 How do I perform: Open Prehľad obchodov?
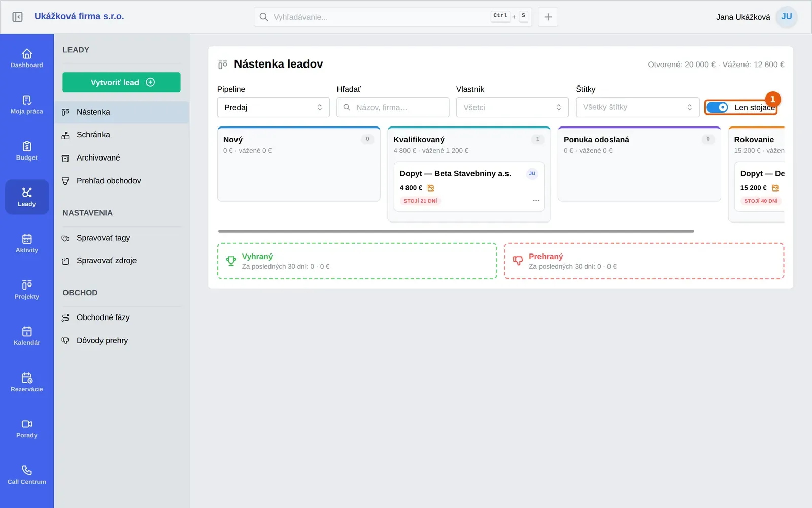pos(122,181)
